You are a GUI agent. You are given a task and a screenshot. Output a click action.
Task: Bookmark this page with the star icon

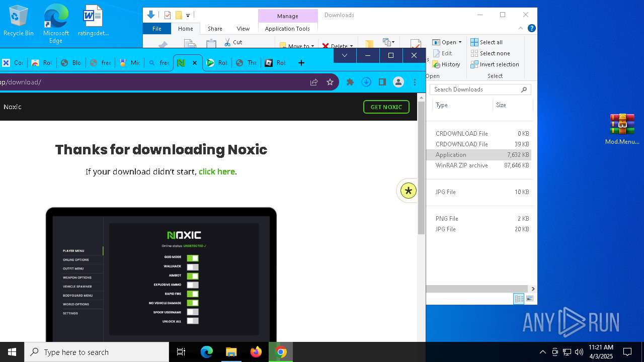tap(330, 82)
